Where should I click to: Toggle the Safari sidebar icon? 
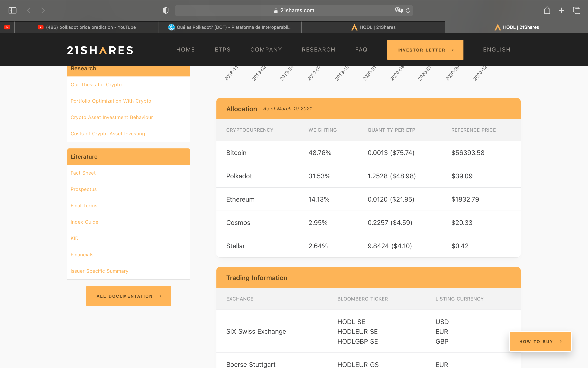(12, 10)
